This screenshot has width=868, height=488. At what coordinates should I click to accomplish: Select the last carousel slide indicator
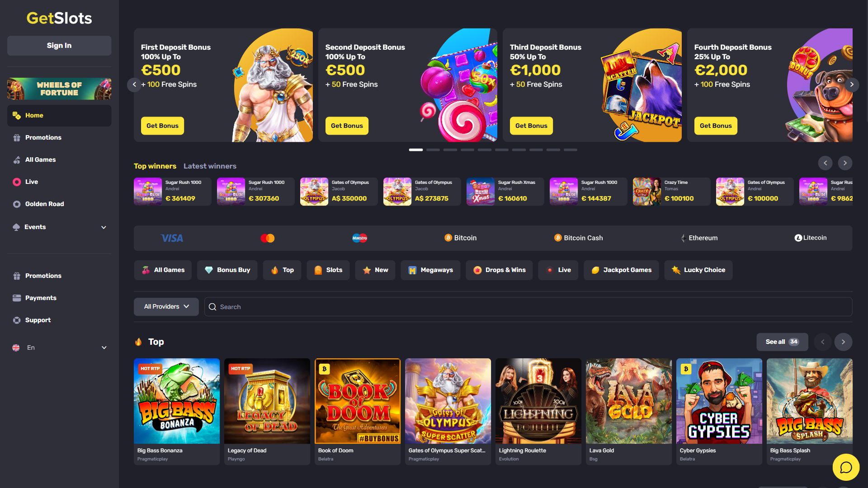(x=571, y=150)
